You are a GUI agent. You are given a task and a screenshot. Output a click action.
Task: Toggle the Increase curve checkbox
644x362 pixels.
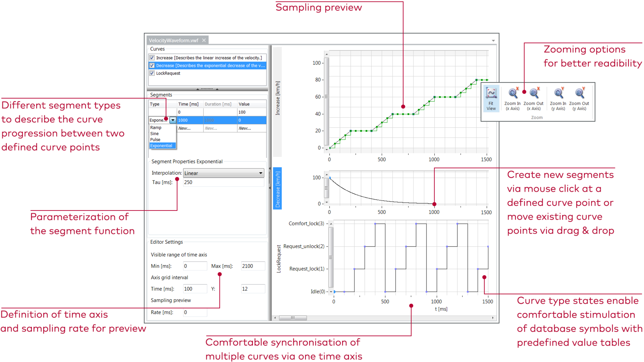[x=152, y=58]
